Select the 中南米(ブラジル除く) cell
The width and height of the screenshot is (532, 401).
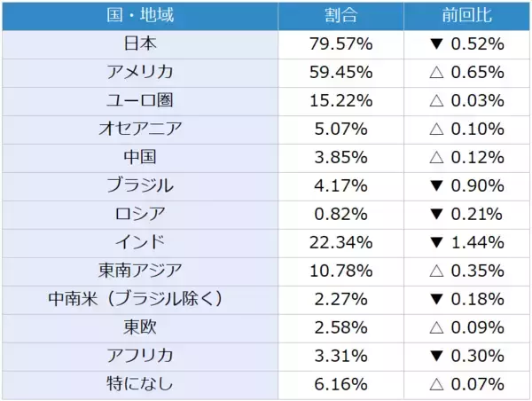(x=140, y=299)
